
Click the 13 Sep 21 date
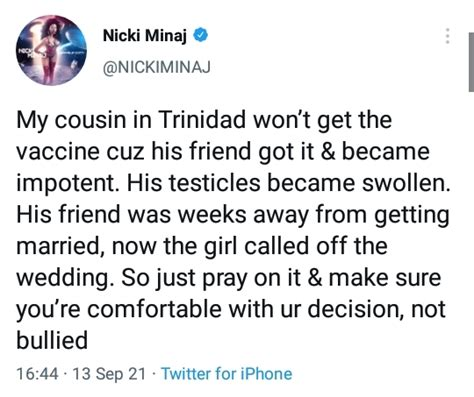(108, 374)
